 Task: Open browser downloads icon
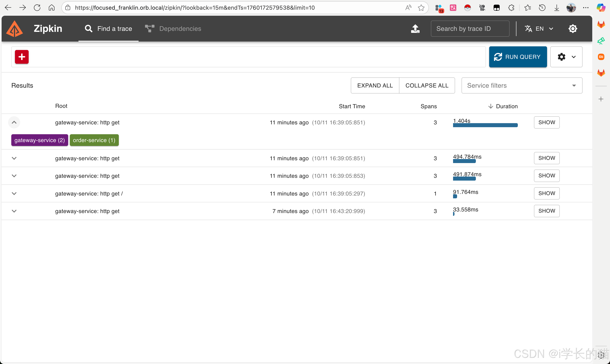click(557, 8)
